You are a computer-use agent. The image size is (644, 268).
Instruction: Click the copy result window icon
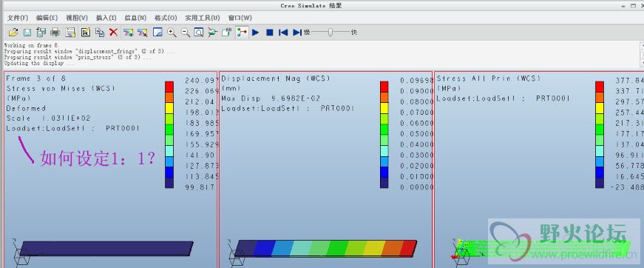click(x=100, y=32)
